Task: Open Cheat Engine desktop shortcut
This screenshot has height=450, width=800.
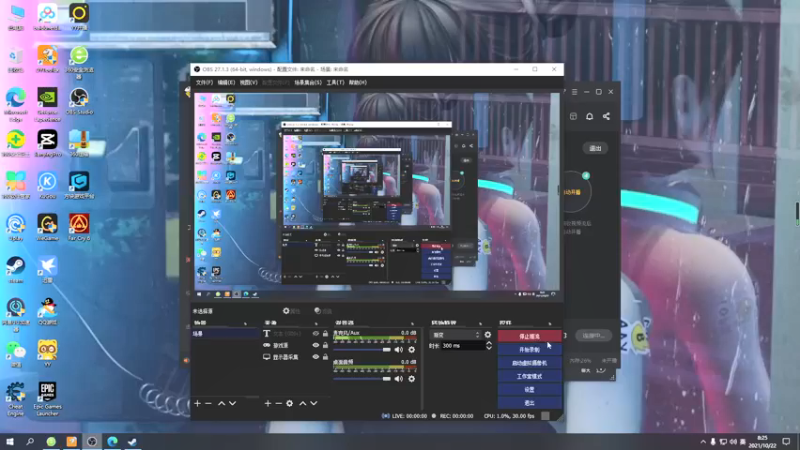Action: [16, 399]
